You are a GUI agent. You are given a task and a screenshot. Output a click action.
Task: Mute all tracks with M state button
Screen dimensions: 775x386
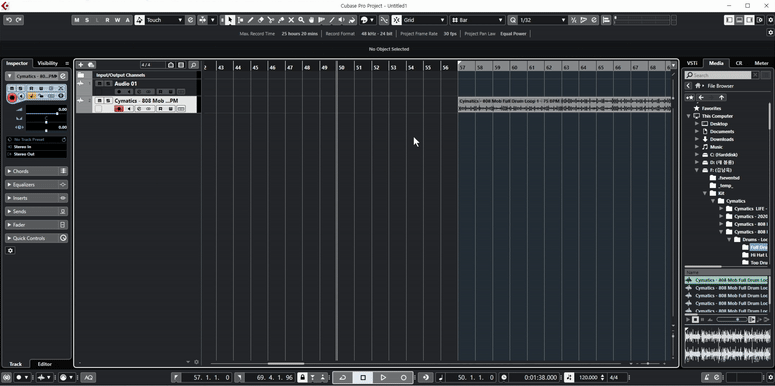(77, 20)
